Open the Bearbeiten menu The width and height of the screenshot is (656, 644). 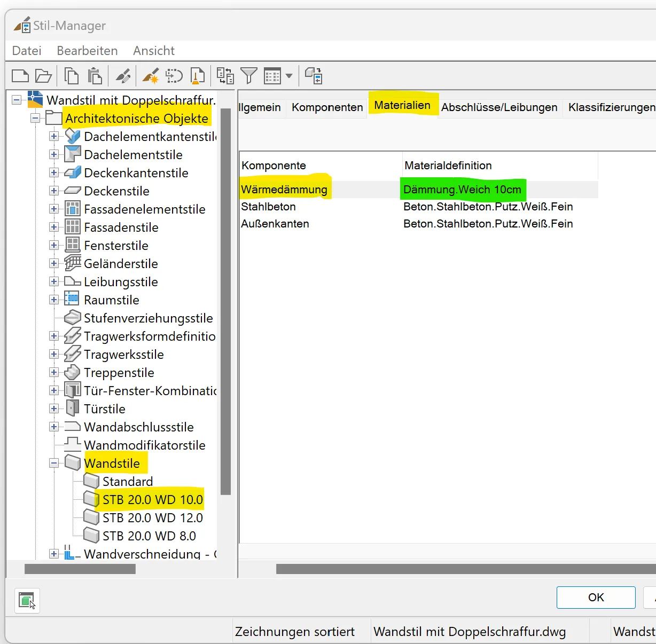[87, 51]
